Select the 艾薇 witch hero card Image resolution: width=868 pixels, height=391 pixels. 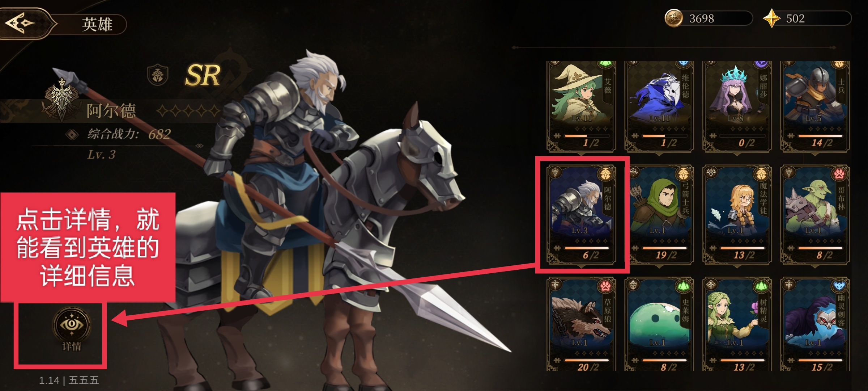tap(581, 106)
